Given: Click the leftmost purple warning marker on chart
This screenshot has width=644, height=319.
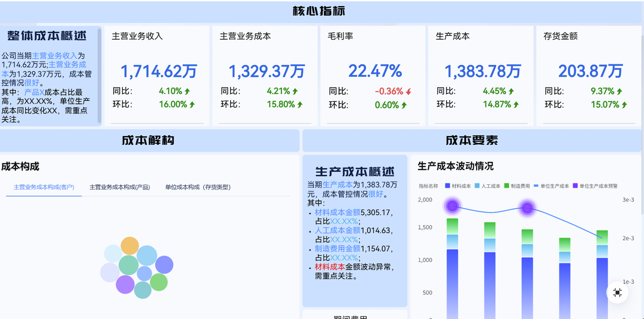Looking at the screenshot, I should tap(452, 205).
